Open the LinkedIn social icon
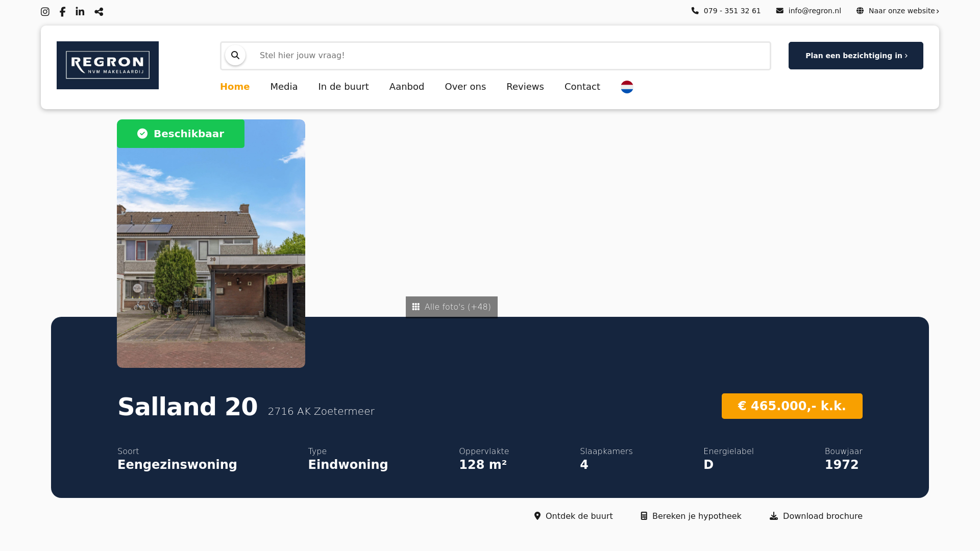 pos(80,11)
